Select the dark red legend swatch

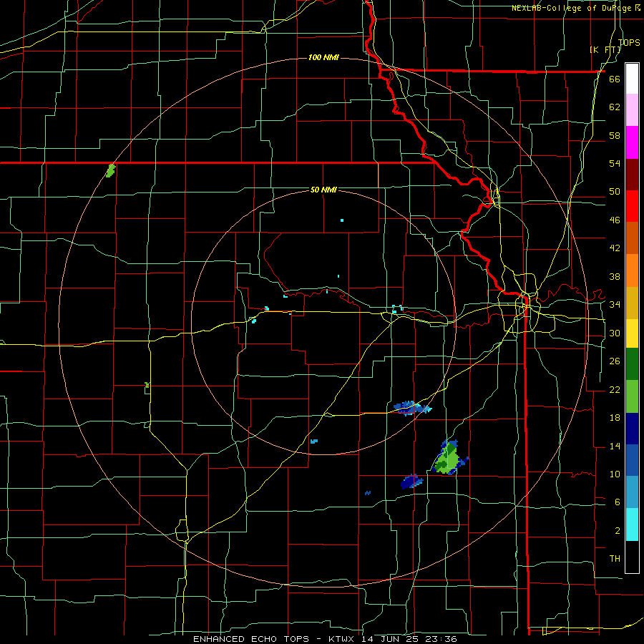pyautogui.click(x=632, y=175)
